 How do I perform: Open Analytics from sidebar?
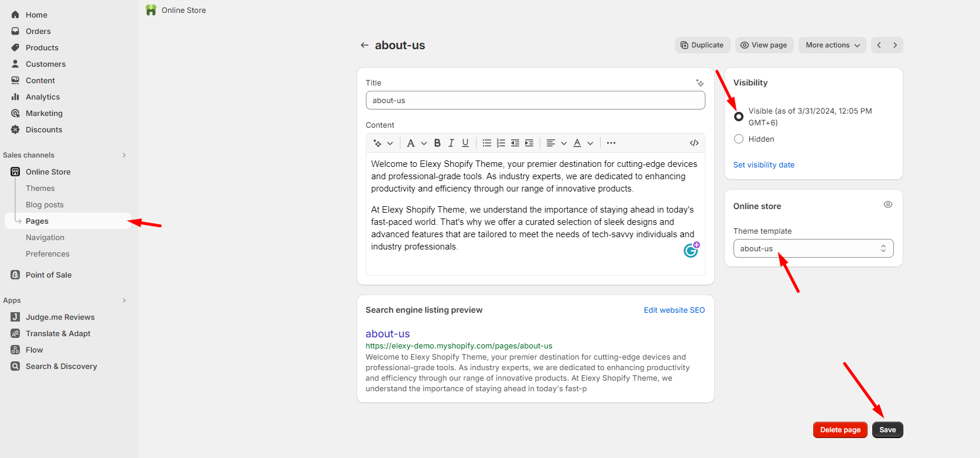click(42, 97)
